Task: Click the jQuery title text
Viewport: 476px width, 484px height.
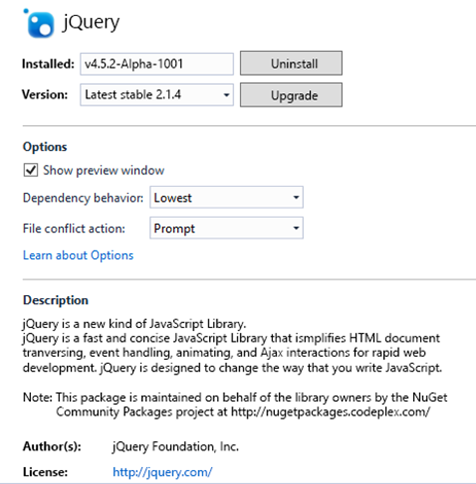Action: 91,23
